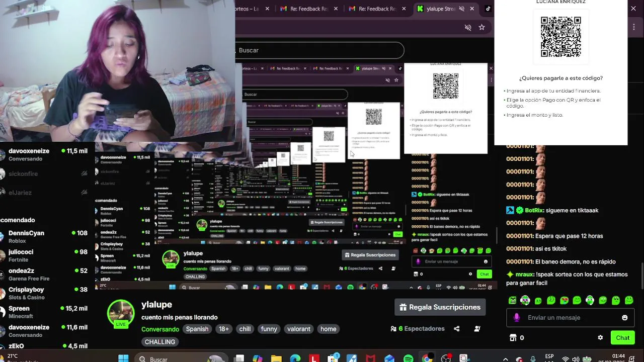The width and height of the screenshot is (644, 362).
Task: Click the Spanish tag
Action: 197,329
